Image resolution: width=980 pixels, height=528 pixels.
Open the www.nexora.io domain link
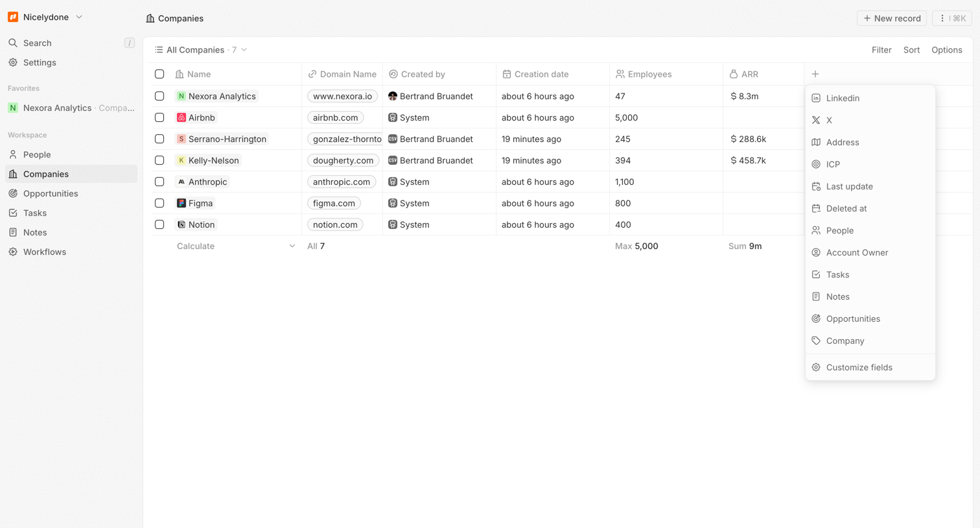pos(342,96)
